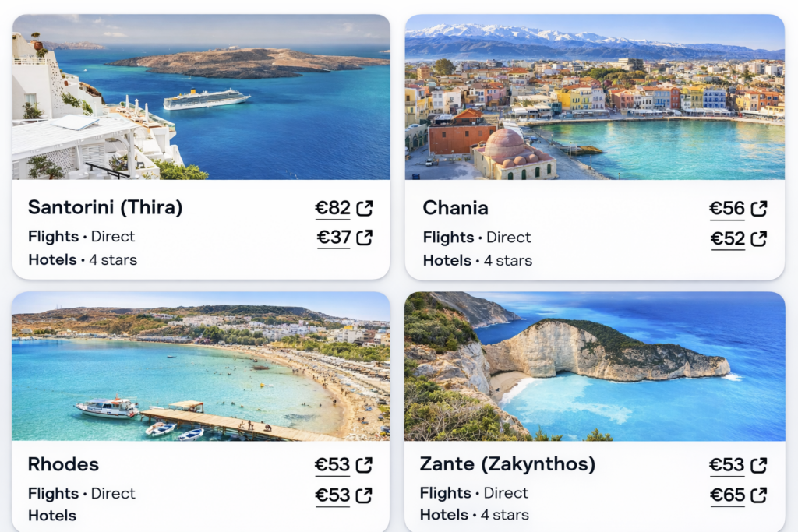Click the Flights Direct label on Rhodes card
The image size is (798, 532).
pos(81,493)
